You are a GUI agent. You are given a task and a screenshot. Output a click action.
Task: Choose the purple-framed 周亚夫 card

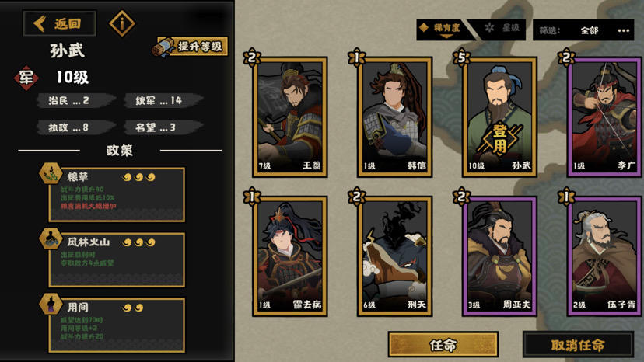pos(499,256)
